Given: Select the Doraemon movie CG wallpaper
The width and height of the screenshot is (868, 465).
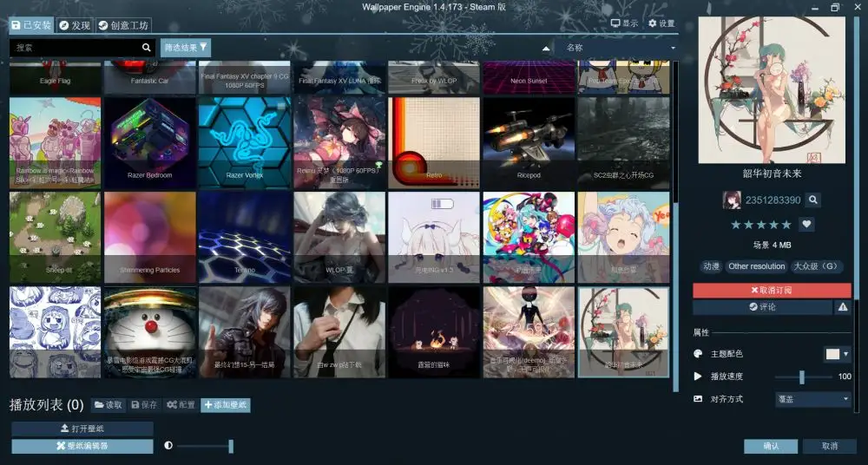Looking at the screenshot, I should 150,332.
